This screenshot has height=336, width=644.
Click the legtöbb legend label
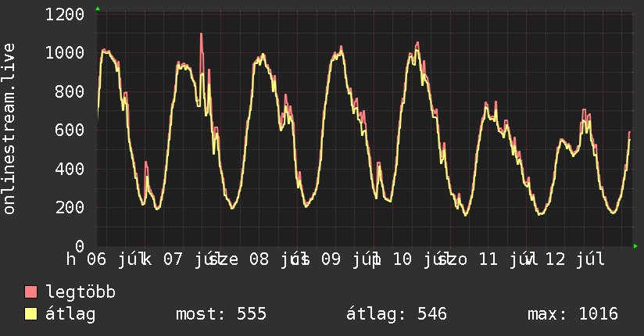click(x=81, y=292)
